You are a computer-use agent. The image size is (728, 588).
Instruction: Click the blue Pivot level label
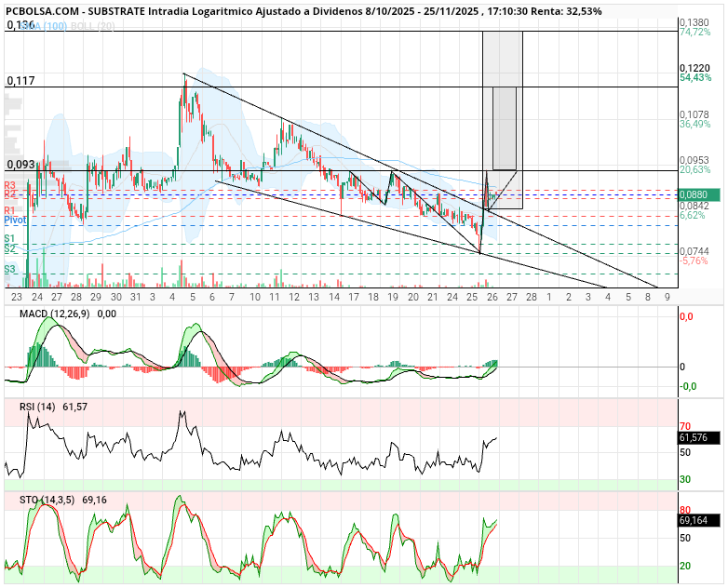[15, 221]
